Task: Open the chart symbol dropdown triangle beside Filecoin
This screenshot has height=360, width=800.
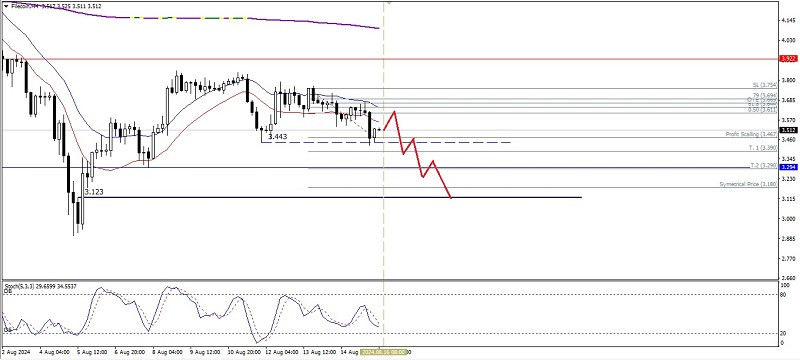Action: [6, 6]
